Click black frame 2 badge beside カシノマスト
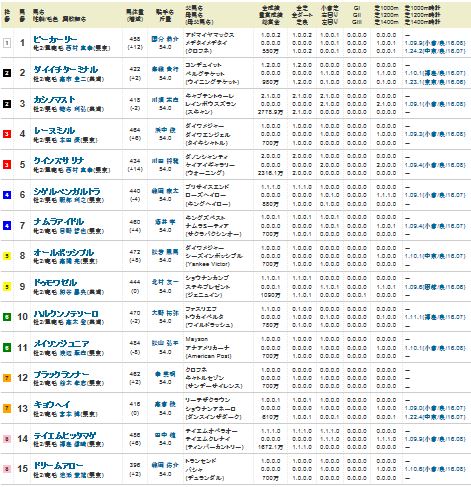This screenshot has width=471, height=487. [x=7, y=104]
